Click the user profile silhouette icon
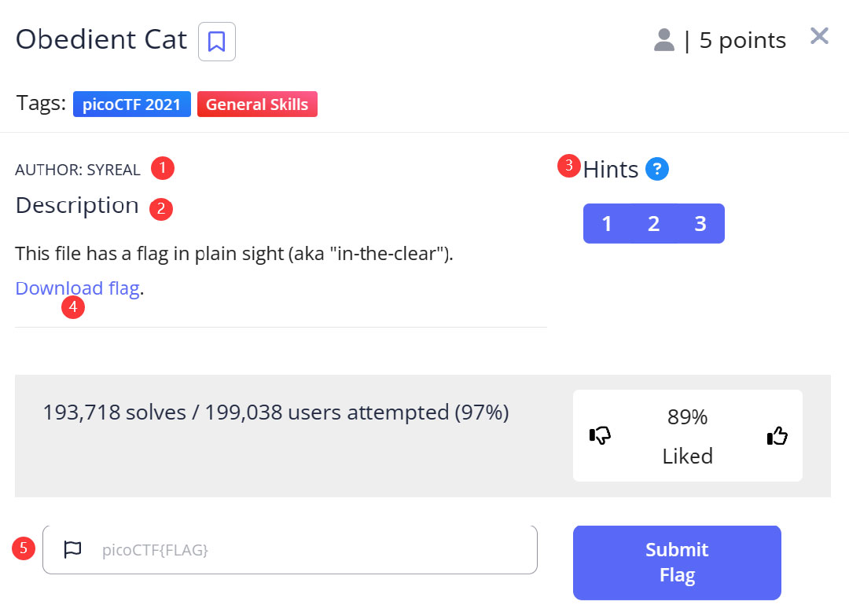 [x=664, y=40]
